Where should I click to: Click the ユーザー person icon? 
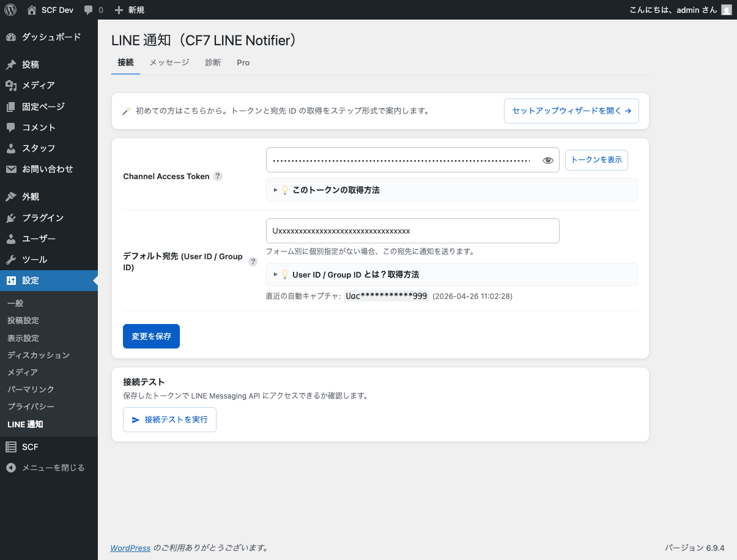click(11, 238)
